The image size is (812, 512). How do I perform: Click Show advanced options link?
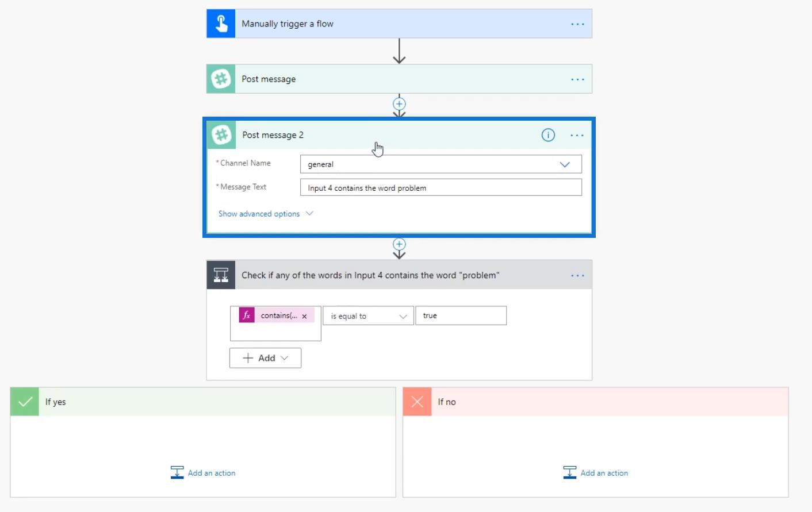[x=259, y=214]
